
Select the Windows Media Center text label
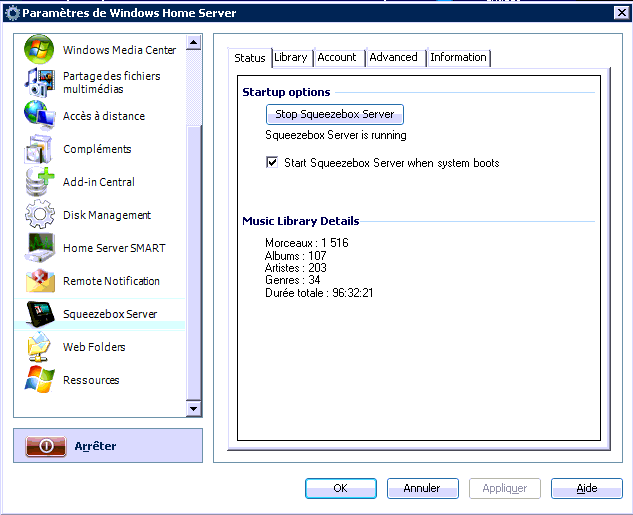[119, 50]
